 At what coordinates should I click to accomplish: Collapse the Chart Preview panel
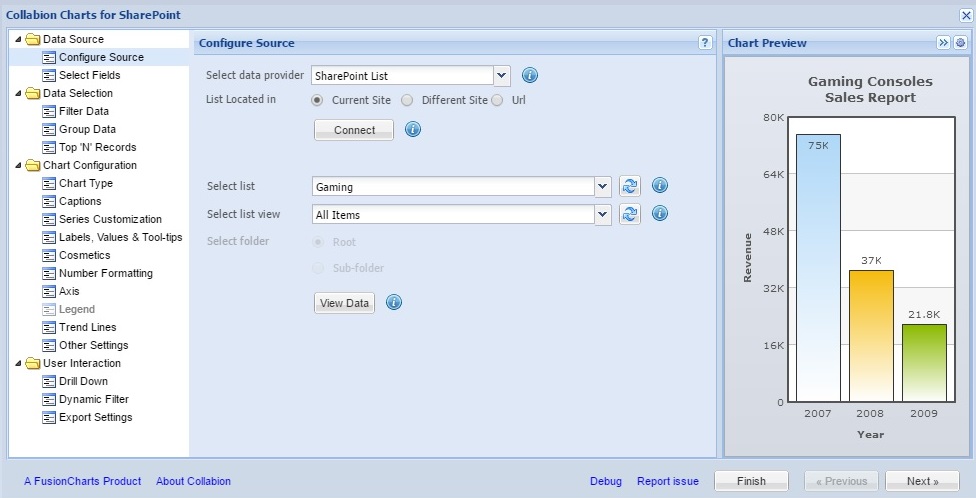click(x=942, y=43)
